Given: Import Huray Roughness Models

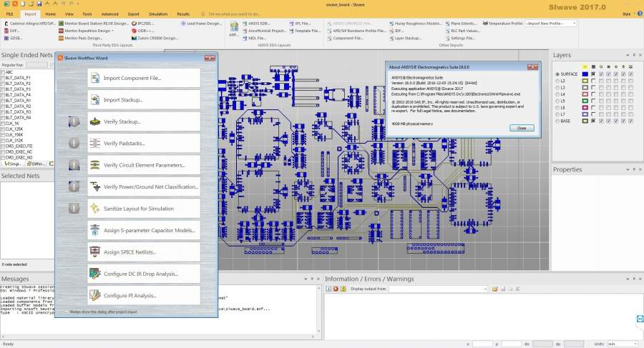Looking at the screenshot, I should click(415, 24).
